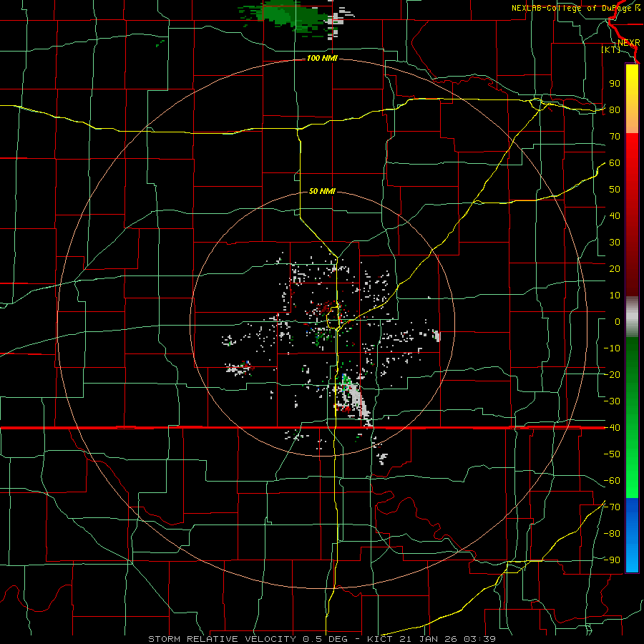The image size is (644, 644).
Task: Click the [KT] units label
Action: (x=611, y=49)
